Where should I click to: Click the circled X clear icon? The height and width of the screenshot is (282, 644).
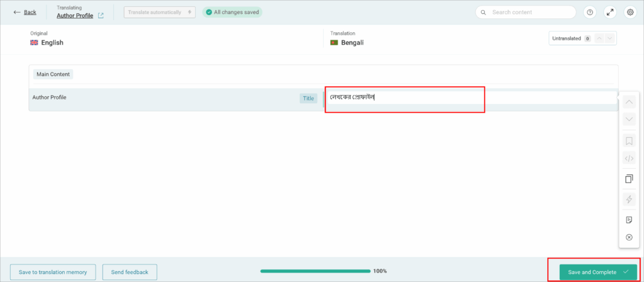tap(629, 237)
